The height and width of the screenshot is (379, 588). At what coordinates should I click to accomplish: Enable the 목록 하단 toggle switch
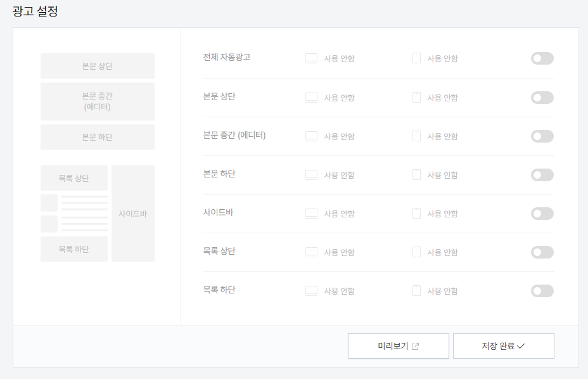(542, 291)
